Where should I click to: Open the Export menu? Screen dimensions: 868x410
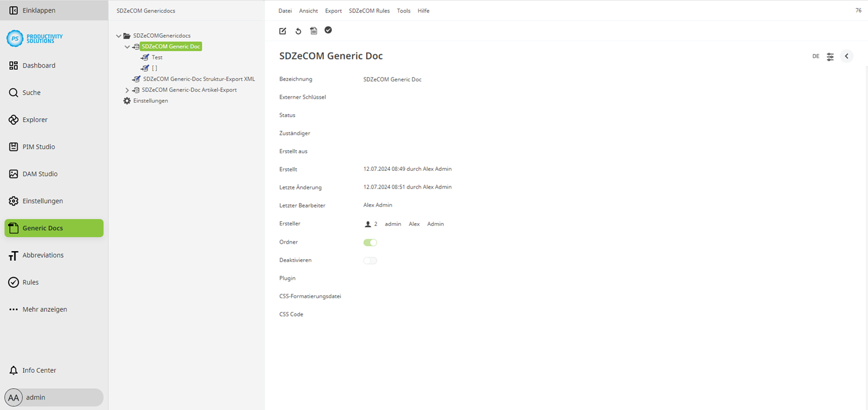click(333, 10)
